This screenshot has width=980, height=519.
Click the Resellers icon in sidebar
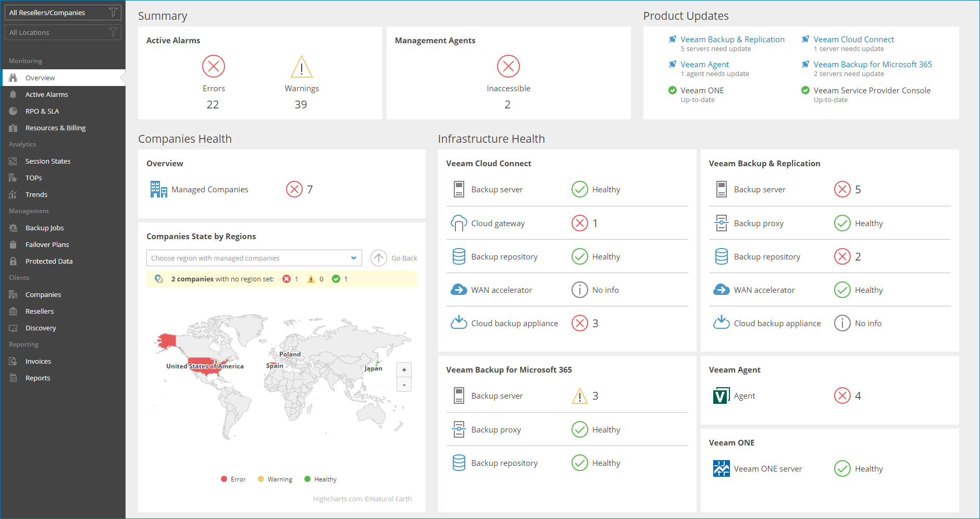click(x=13, y=311)
